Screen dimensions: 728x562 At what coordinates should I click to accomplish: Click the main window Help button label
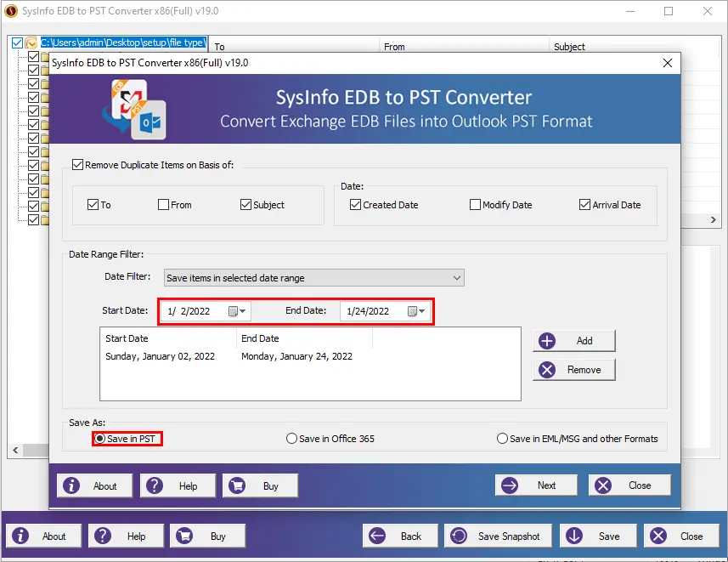pyautogui.click(x=137, y=536)
